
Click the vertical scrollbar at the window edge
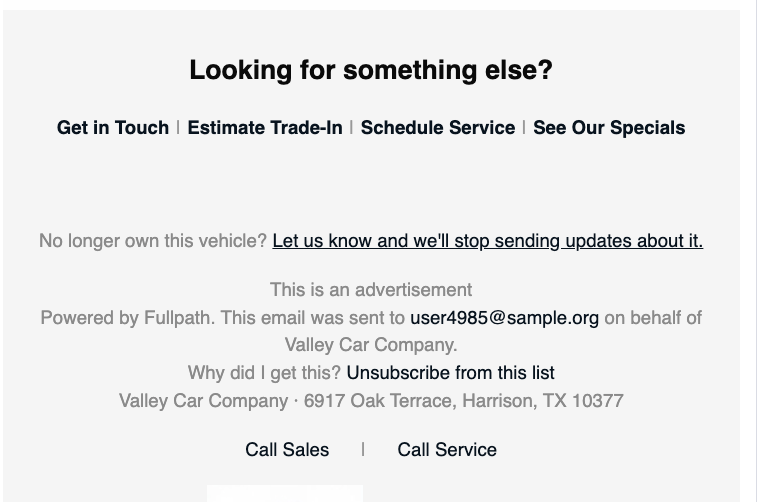click(755, 251)
